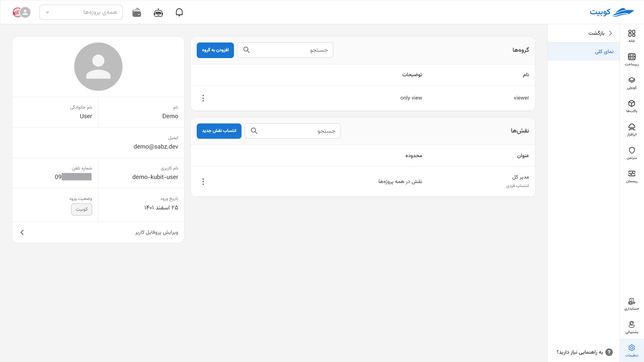Viewport: 644px width, 362px height.
Task: Click the کوبیت logo
Action: [612, 12]
